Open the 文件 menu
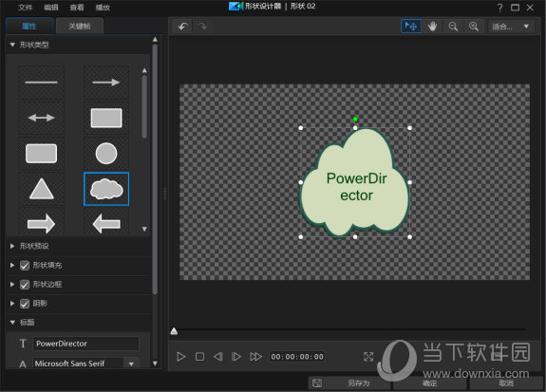This screenshot has width=546, height=392. click(x=25, y=8)
